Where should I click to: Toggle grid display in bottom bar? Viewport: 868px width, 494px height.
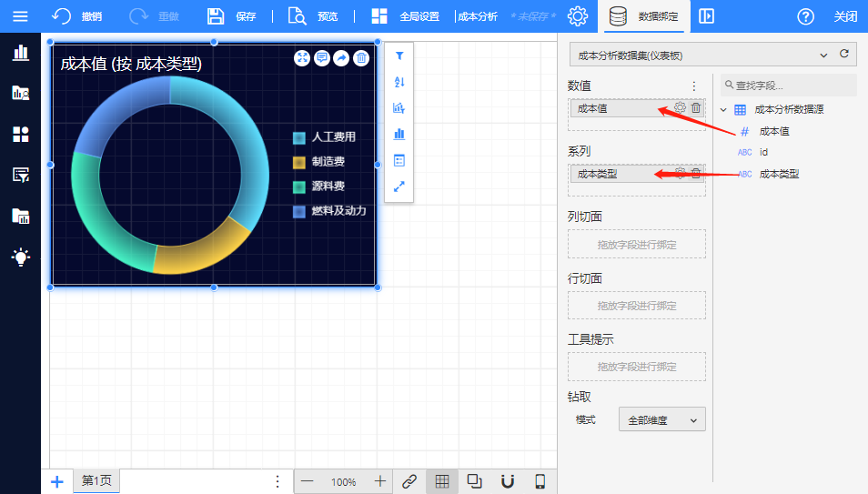point(442,481)
